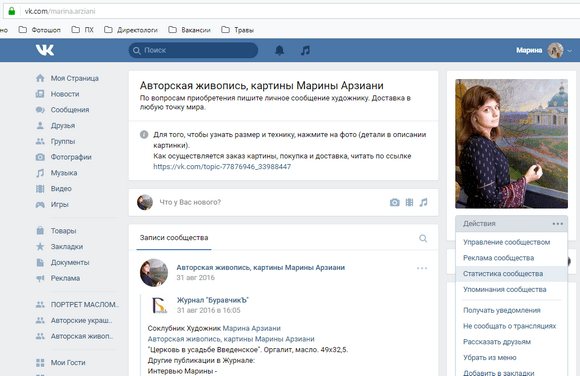Click the VK logo in header
This screenshot has width=580, height=376.
pos(45,50)
